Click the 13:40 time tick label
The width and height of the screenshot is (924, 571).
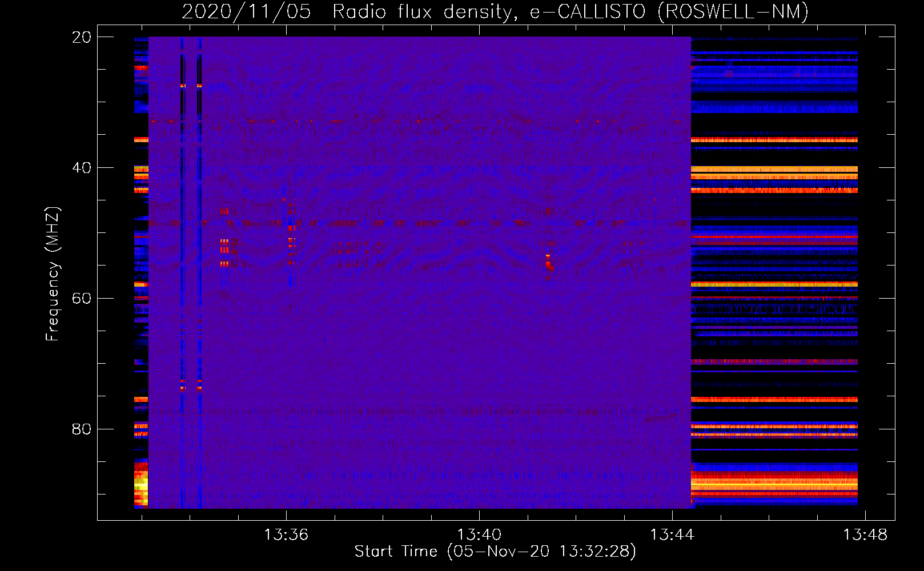pos(479,534)
